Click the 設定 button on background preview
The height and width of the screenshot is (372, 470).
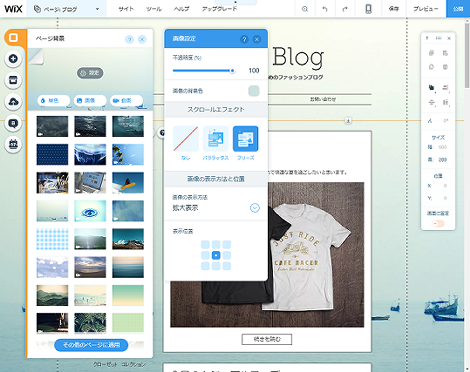[x=90, y=73]
